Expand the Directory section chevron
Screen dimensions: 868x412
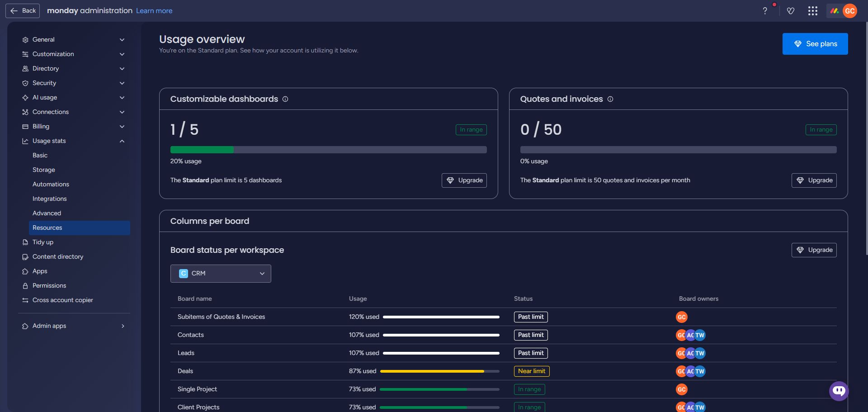coord(122,69)
